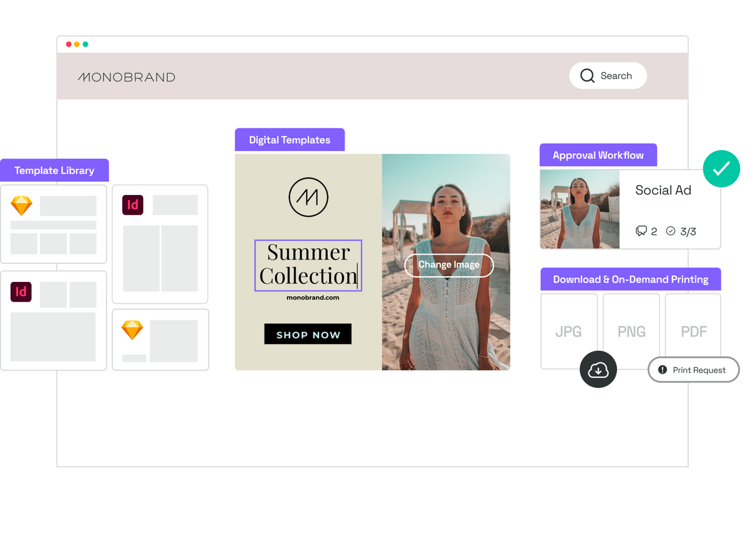The width and height of the screenshot is (745, 560).
Task: Open the wide Sketch template card
Action: coord(53,224)
